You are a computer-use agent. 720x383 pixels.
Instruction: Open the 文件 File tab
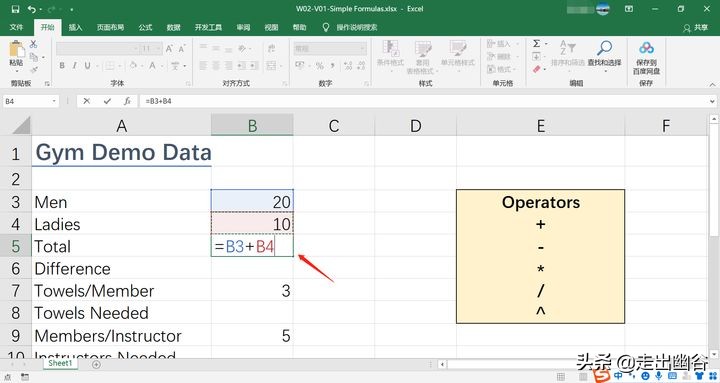point(16,28)
